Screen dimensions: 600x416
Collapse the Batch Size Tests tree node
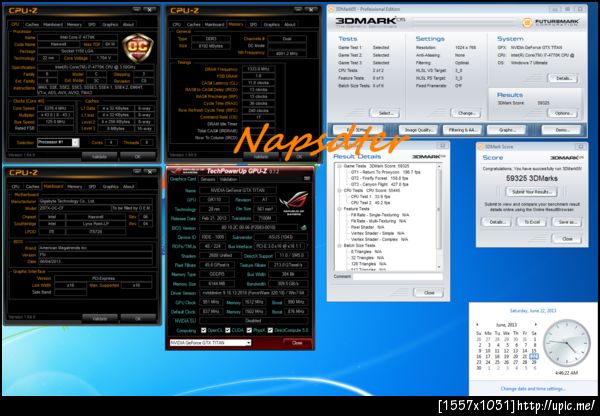(339, 246)
